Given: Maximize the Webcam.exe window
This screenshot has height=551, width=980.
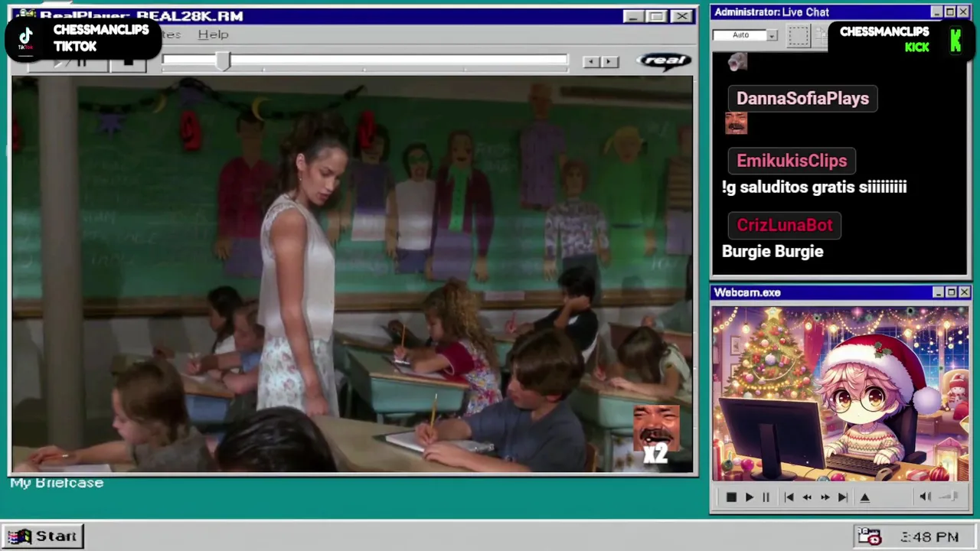Looking at the screenshot, I should [x=951, y=292].
